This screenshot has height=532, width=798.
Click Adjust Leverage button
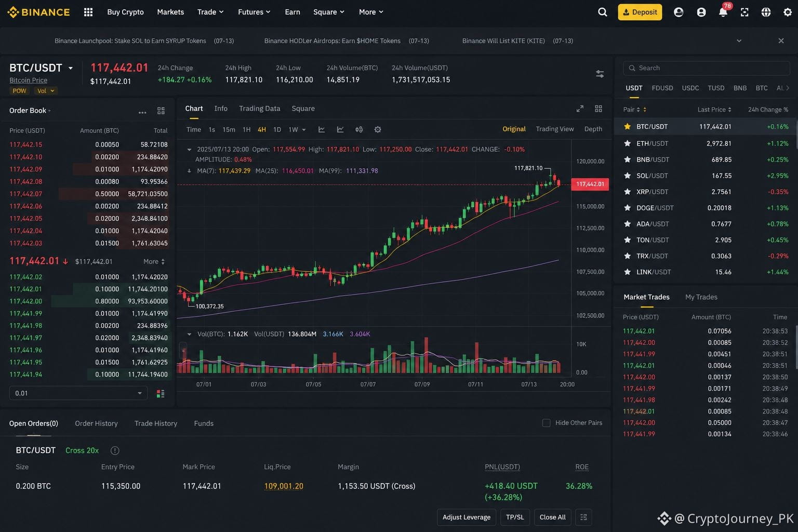(467, 517)
